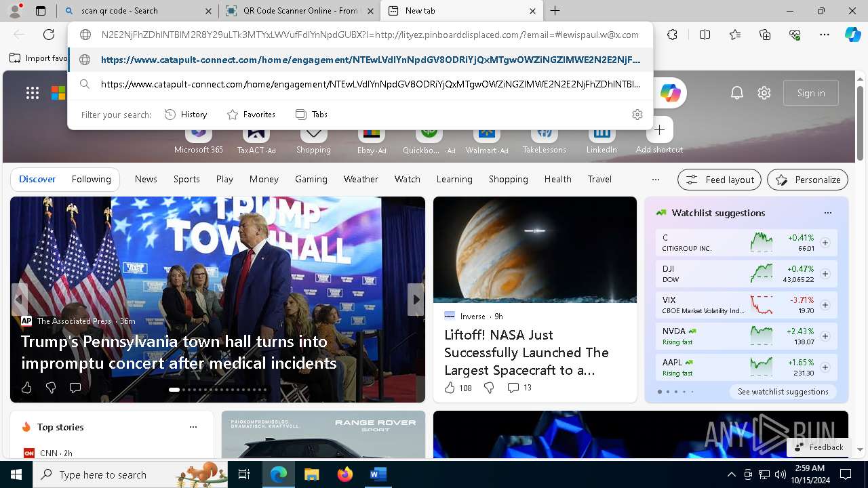The width and height of the screenshot is (868, 488).
Task: Open Feed layout options
Action: pyautogui.click(x=719, y=180)
